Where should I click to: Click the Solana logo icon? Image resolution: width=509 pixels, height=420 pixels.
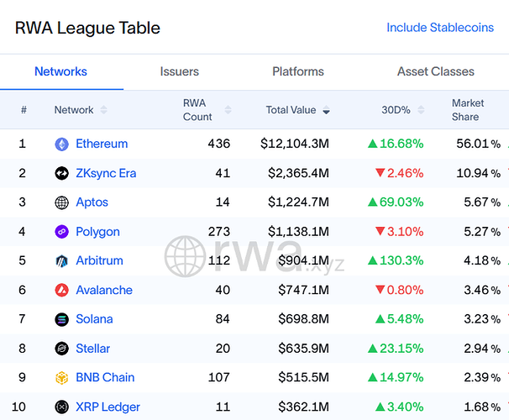pos(61,319)
